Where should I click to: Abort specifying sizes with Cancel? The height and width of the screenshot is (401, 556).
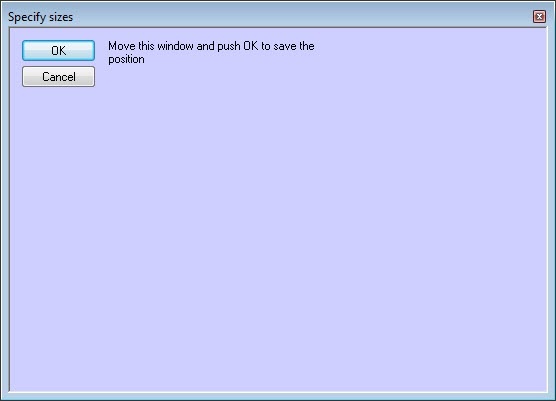tap(59, 77)
